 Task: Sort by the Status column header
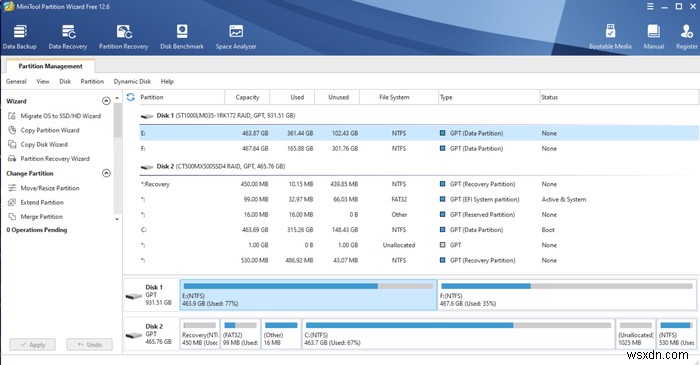[619, 97]
